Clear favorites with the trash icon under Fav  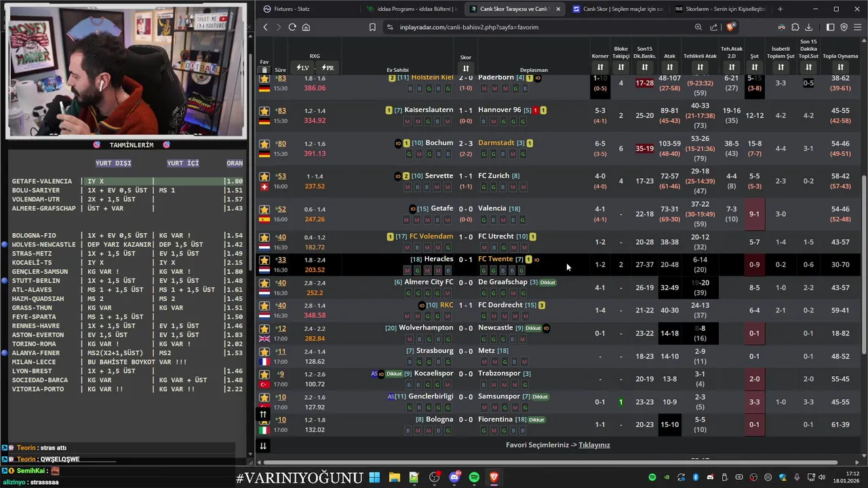pos(264,70)
